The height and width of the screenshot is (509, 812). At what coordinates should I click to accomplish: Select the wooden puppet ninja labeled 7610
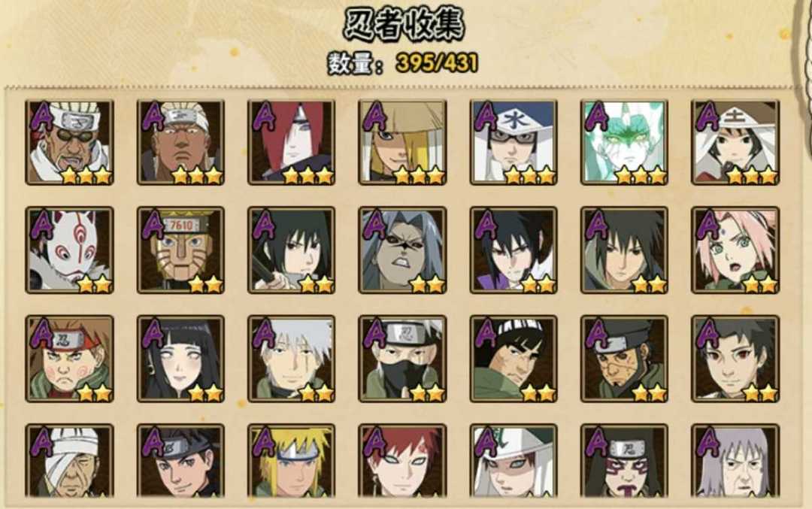pos(180,250)
